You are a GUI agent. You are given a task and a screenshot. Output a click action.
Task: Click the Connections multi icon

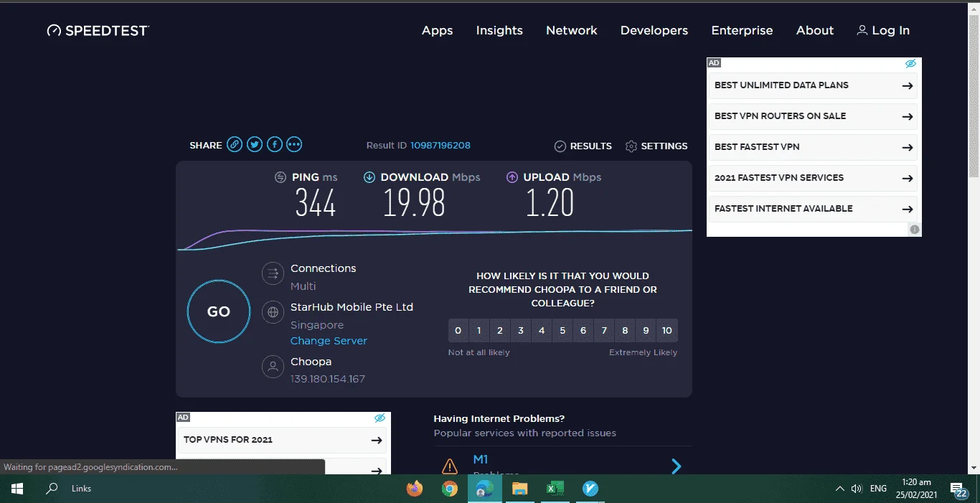point(273,273)
